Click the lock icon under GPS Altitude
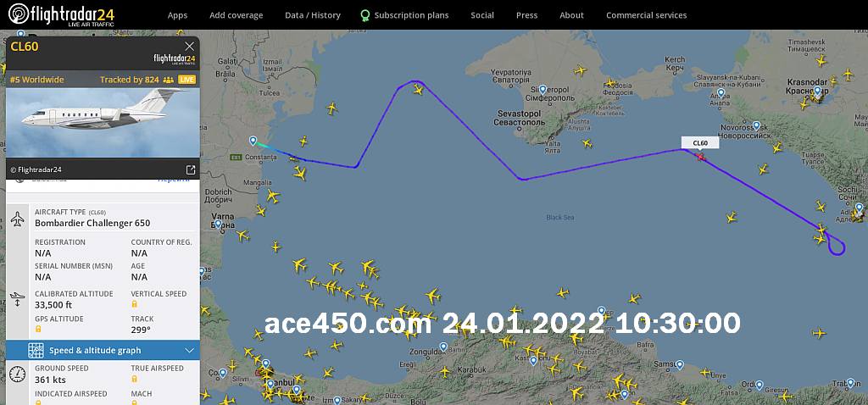The image size is (868, 405). point(38,330)
